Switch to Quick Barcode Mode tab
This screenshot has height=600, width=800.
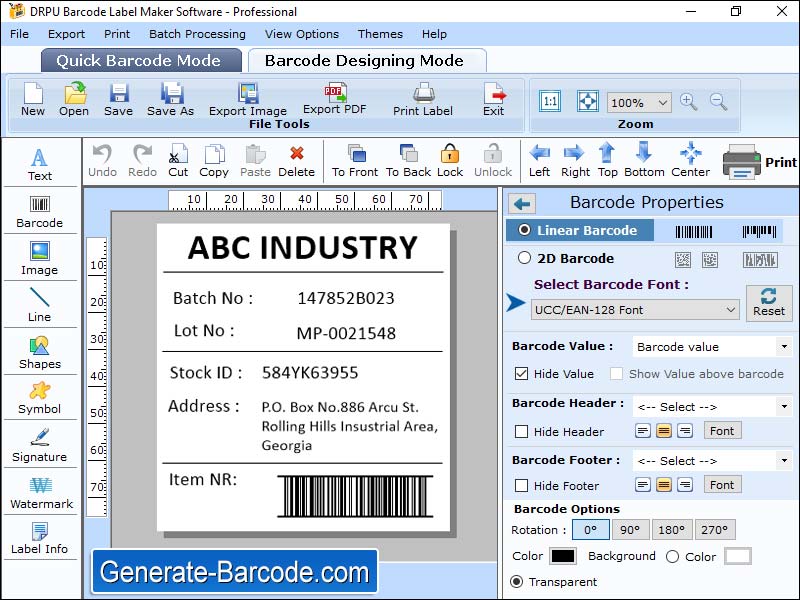[141, 60]
